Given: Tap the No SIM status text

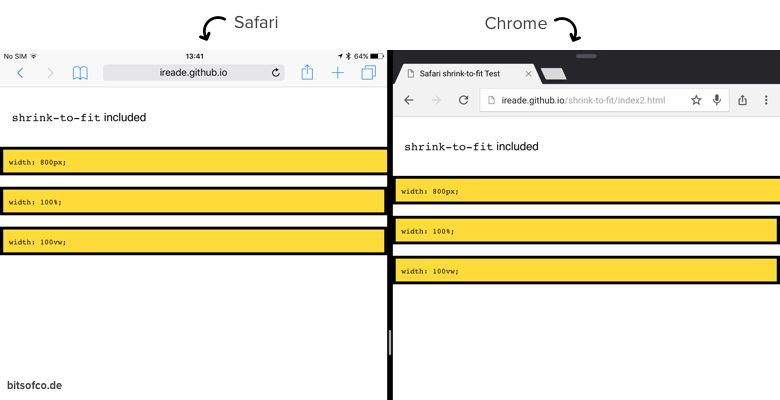Looking at the screenshot, I should [x=15, y=56].
